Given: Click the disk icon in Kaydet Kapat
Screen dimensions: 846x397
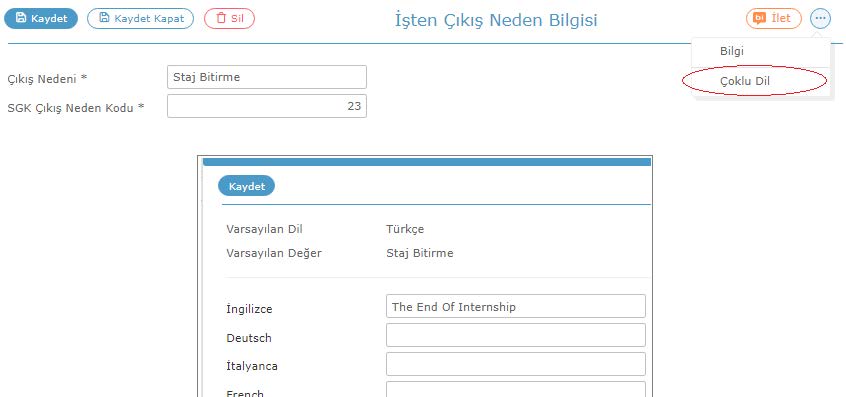Looking at the screenshot, I should point(104,18).
